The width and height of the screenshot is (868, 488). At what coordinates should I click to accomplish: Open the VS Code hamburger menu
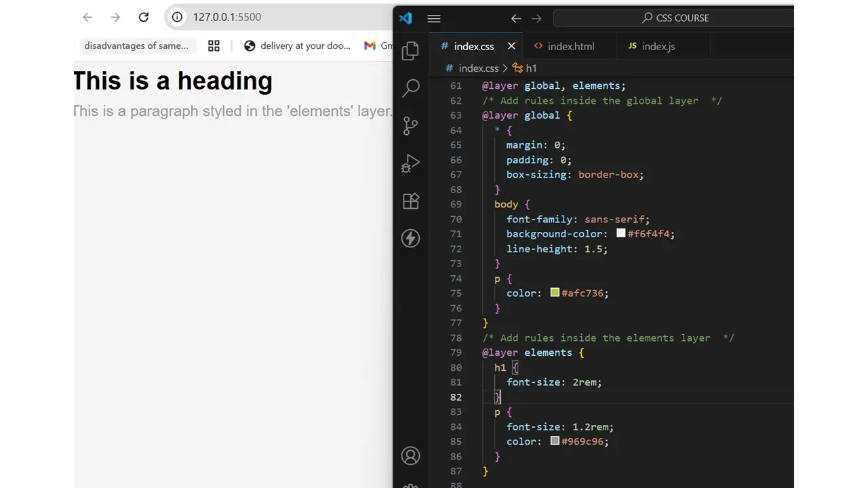coord(434,18)
